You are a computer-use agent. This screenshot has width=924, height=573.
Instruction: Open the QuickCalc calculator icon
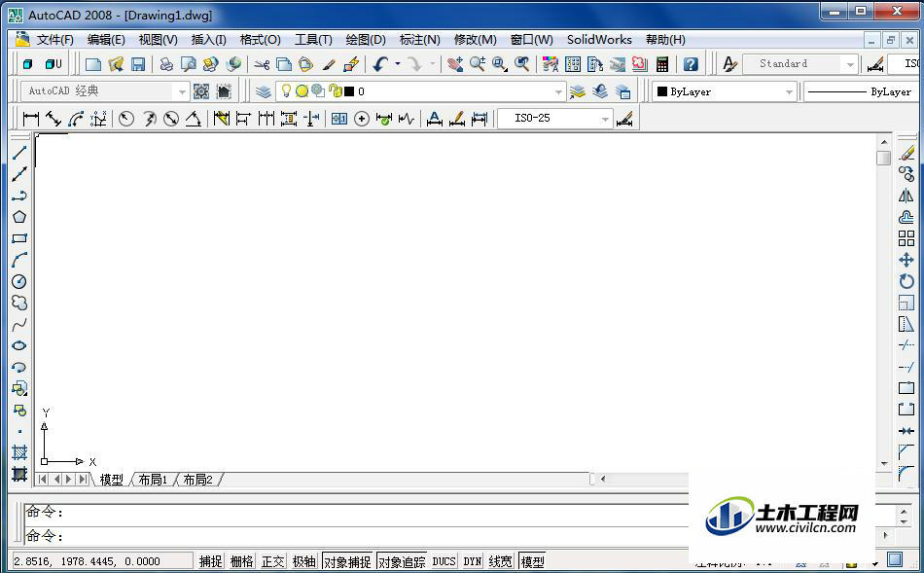(662, 63)
